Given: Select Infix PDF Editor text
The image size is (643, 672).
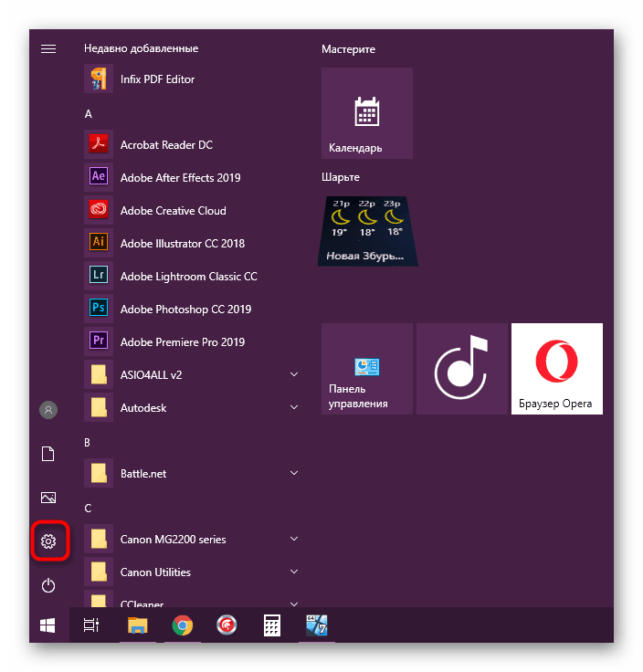Looking at the screenshot, I should point(157,79).
